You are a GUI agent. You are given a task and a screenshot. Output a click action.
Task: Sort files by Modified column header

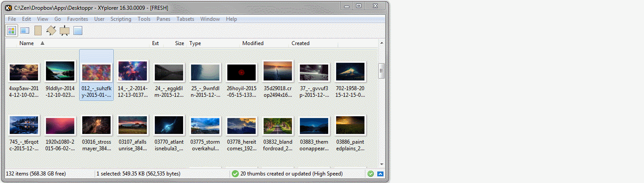pyautogui.click(x=253, y=43)
